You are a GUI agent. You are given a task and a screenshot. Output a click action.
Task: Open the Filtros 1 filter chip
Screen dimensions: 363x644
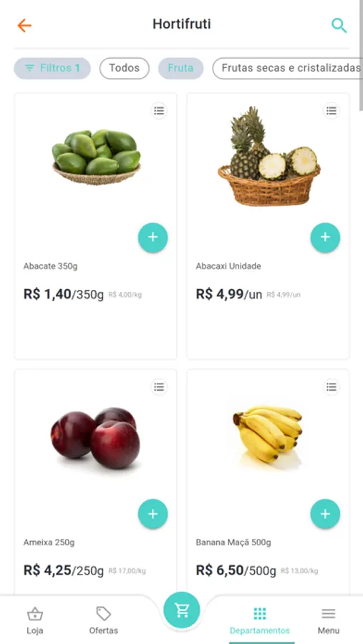(52, 68)
